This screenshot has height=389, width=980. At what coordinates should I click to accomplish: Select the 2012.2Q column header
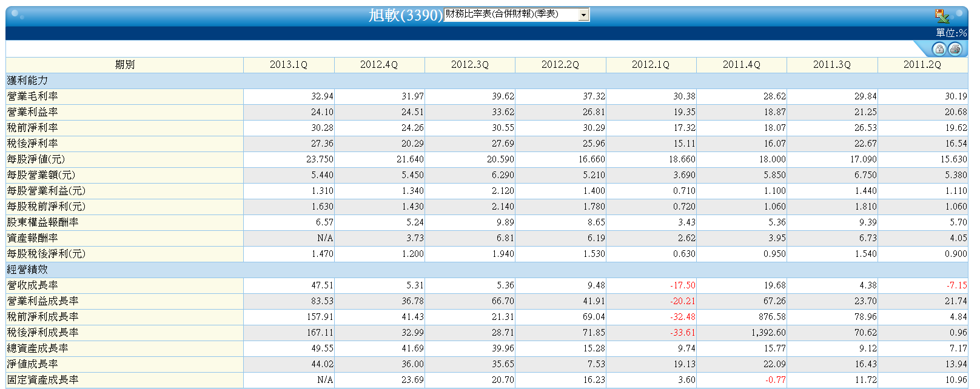pyautogui.click(x=560, y=65)
